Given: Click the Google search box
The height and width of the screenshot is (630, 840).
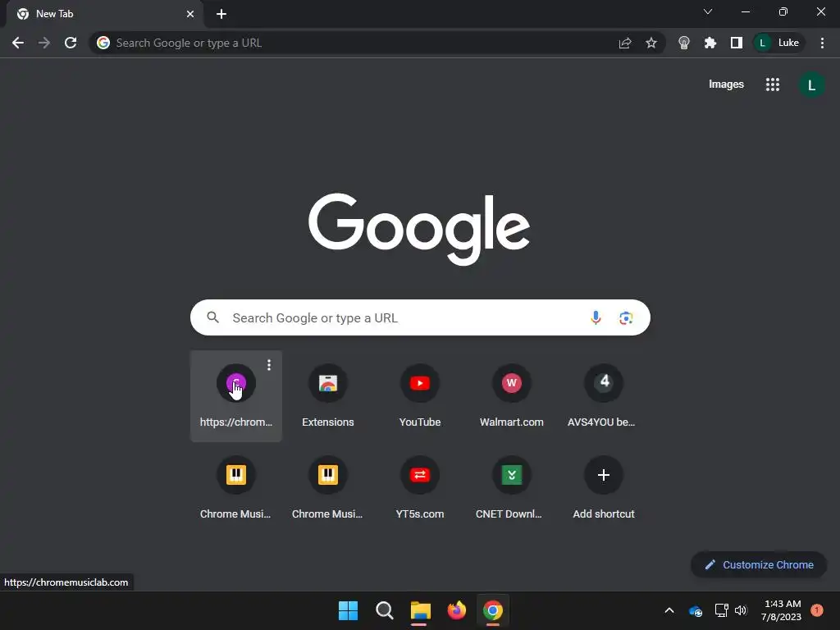Looking at the screenshot, I should (x=420, y=317).
